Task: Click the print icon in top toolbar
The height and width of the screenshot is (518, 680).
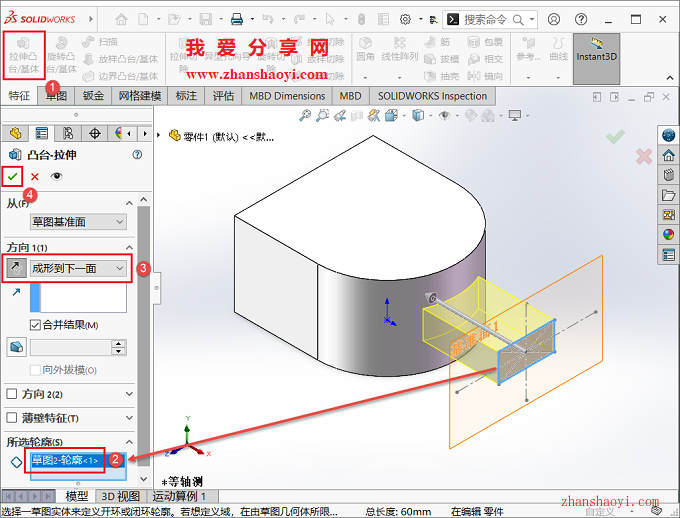Action: click(237, 19)
